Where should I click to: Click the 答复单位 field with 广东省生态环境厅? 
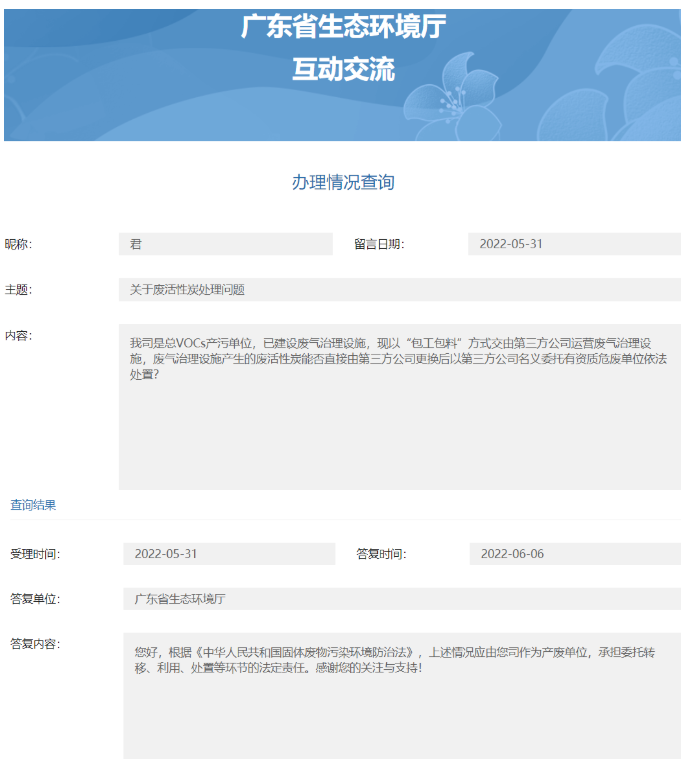[401, 599]
